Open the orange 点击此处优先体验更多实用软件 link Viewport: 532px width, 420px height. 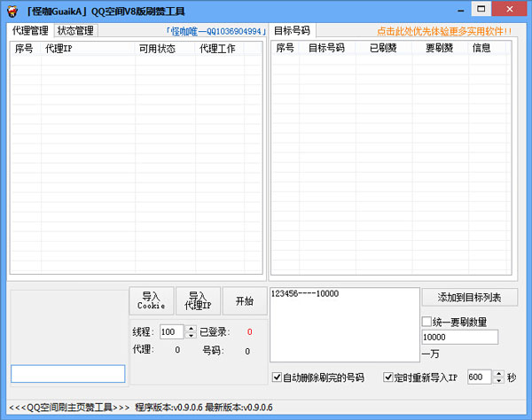point(444,31)
